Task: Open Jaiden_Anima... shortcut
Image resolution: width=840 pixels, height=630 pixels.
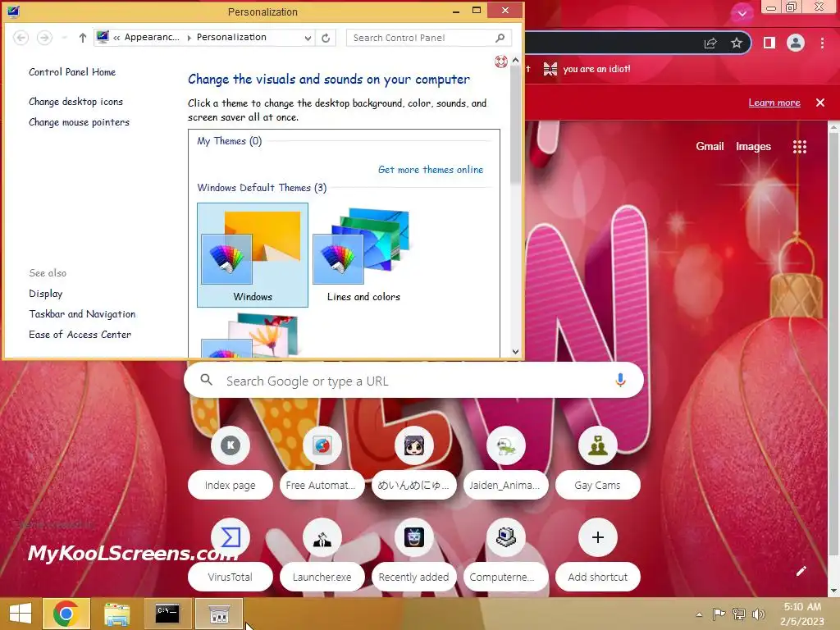Action: pos(505,463)
